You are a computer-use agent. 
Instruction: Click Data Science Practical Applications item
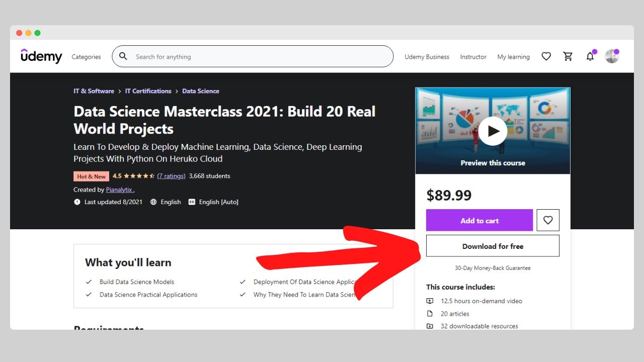click(148, 295)
